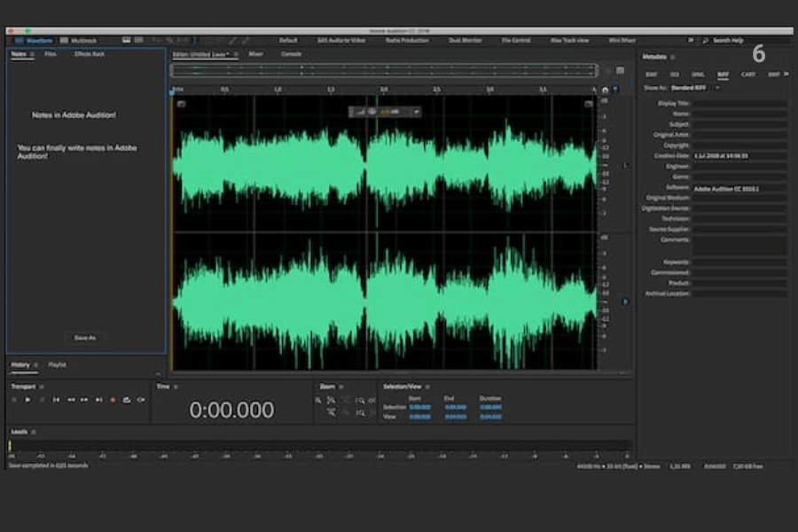Screen dimensions: 798x532
Task: Toggle Loop Playback in Transport
Action: tap(127, 400)
